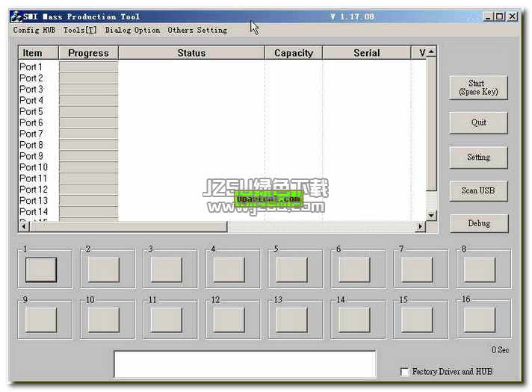Viewport: 532px width, 392px height.
Task: Select the Port 2 row
Action: (x=222, y=78)
